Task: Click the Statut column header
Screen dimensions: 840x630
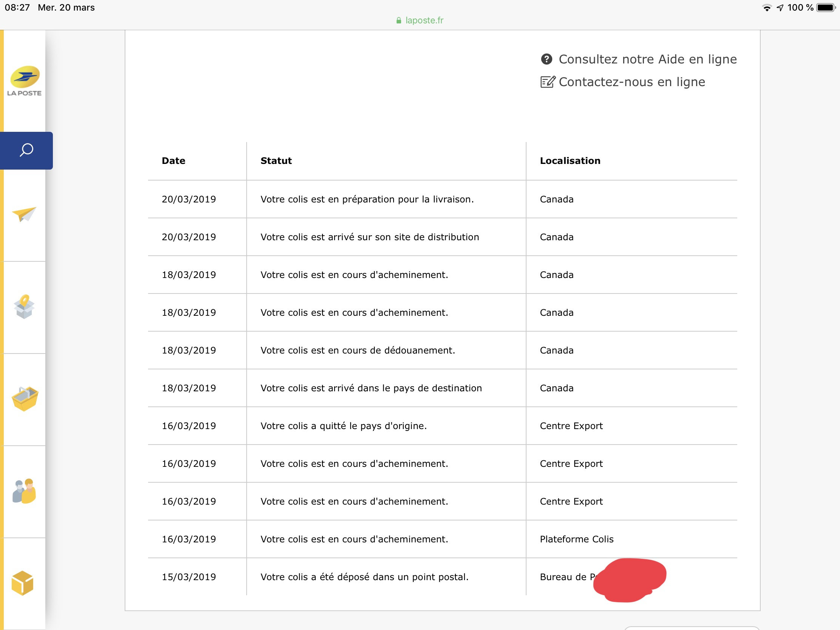Action: 276,161
